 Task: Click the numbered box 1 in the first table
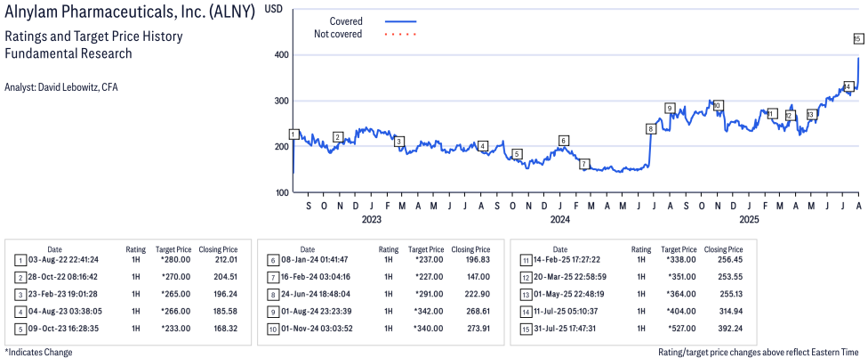(x=20, y=260)
